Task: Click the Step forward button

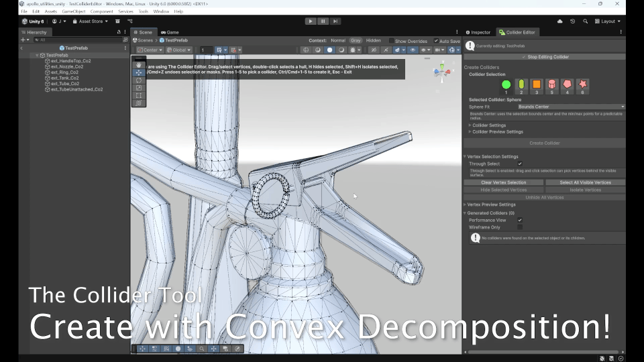Action: pyautogui.click(x=335, y=21)
